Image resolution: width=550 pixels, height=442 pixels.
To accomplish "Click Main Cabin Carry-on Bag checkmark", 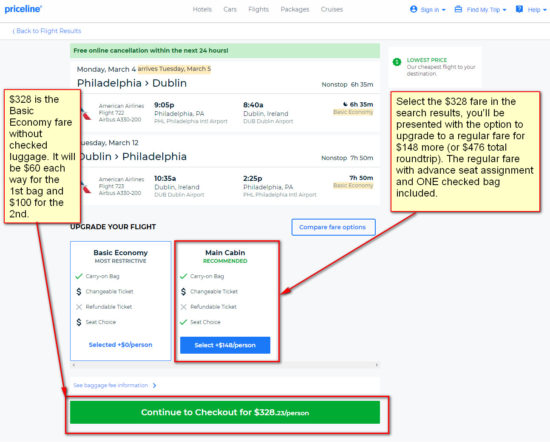I will point(183,276).
